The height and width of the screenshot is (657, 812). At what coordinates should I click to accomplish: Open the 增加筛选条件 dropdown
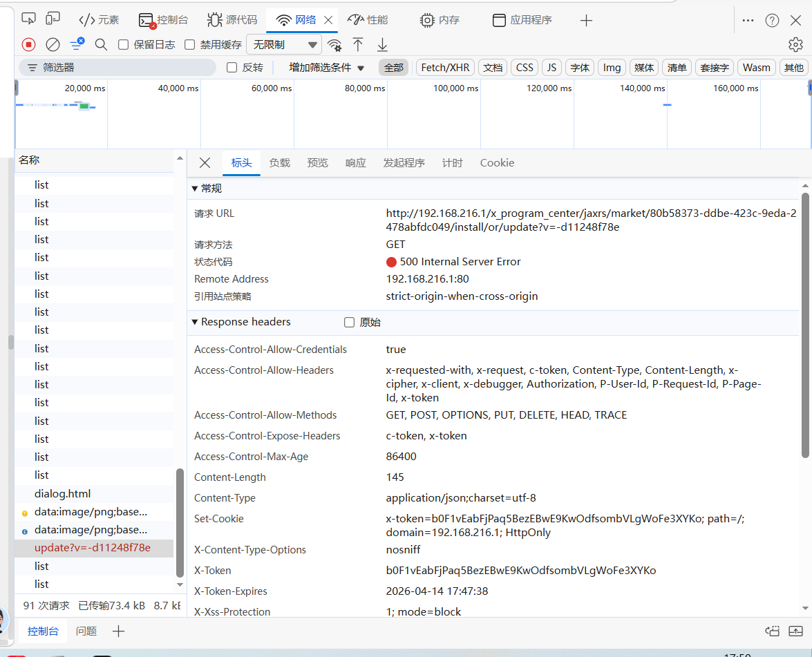[326, 68]
